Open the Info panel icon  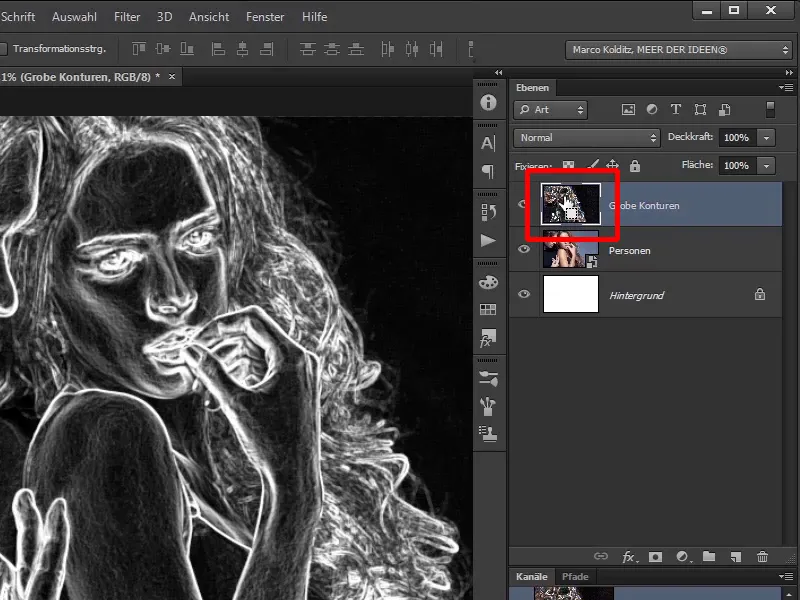pyautogui.click(x=488, y=103)
